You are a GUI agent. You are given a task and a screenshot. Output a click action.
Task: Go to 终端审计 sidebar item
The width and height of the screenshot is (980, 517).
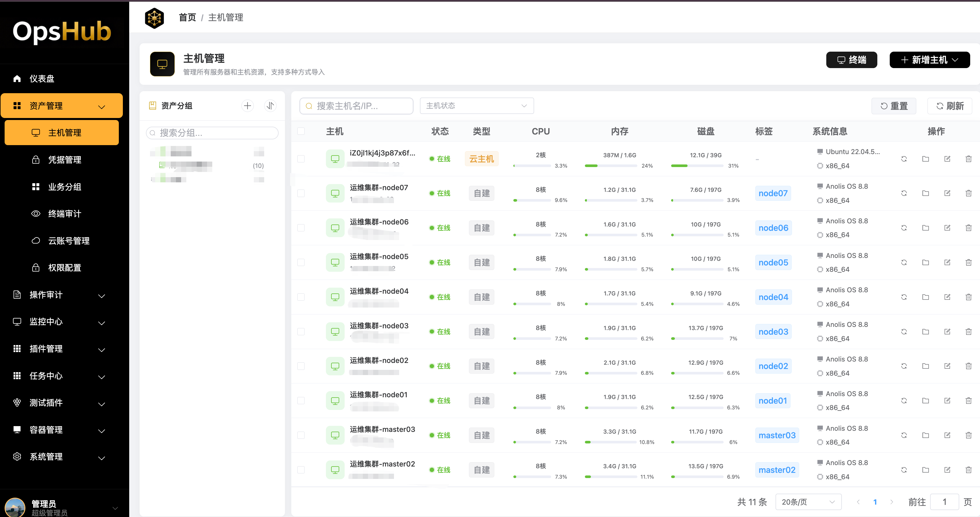tap(65, 214)
